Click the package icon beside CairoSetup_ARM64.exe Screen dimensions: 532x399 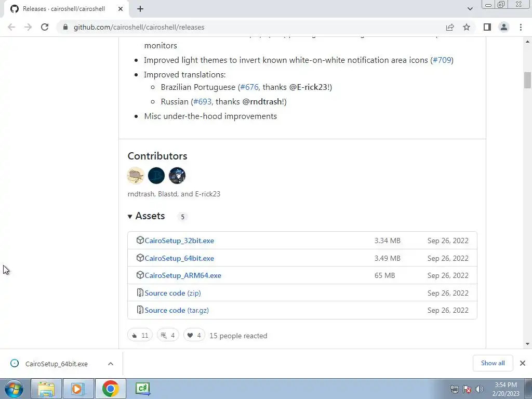[x=140, y=275]
